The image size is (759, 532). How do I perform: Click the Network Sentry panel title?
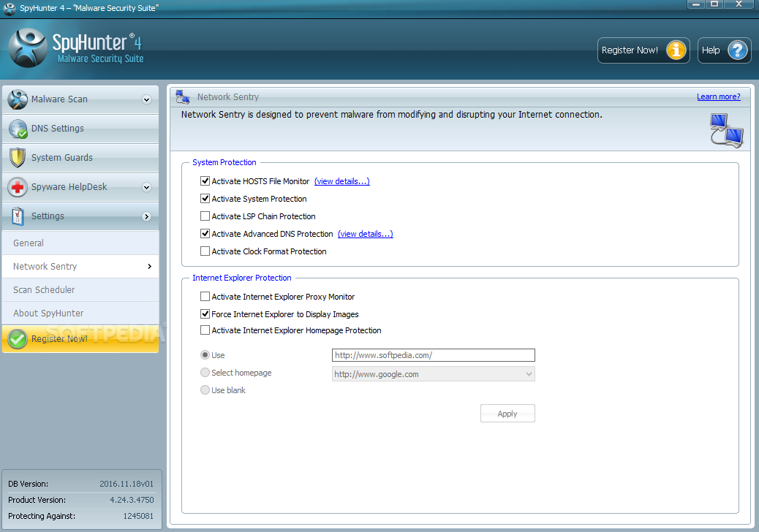[228, 96]
